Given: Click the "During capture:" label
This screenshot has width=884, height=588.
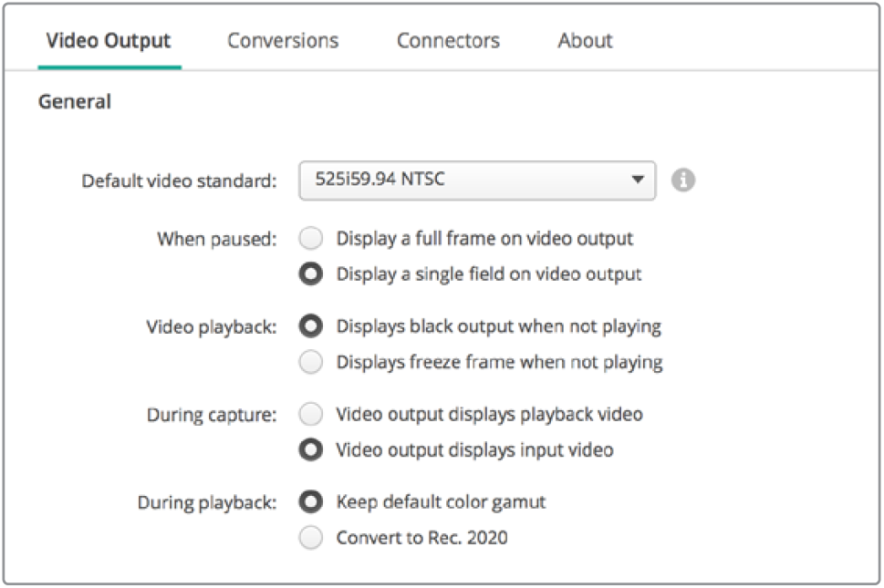Looking at the screenshot, I should 211,416.
